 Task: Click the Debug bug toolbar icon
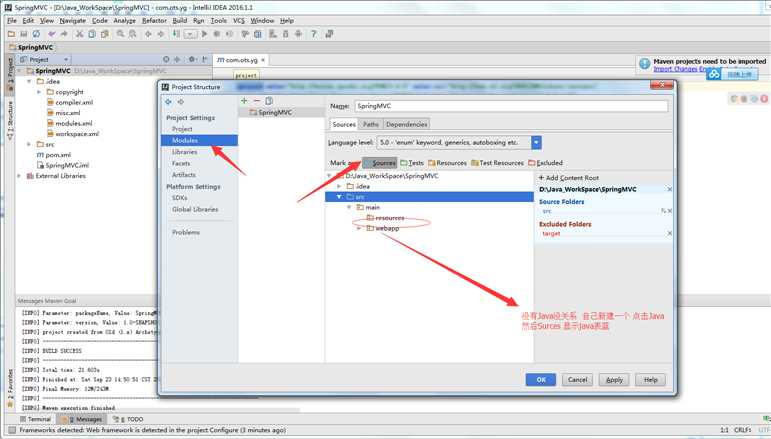point(216,34)
